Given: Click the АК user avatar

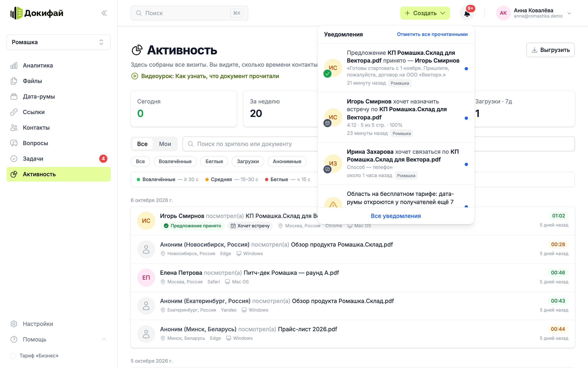Looking at the screenshot, I should [x=503, y=13].
